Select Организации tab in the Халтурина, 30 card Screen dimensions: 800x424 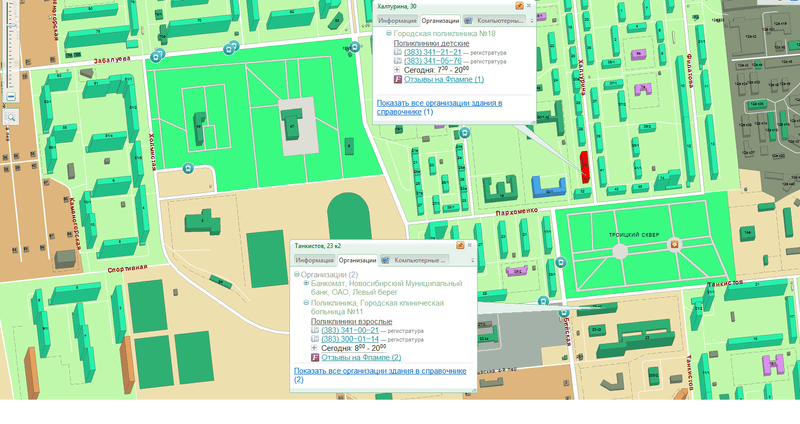point(440,20)
